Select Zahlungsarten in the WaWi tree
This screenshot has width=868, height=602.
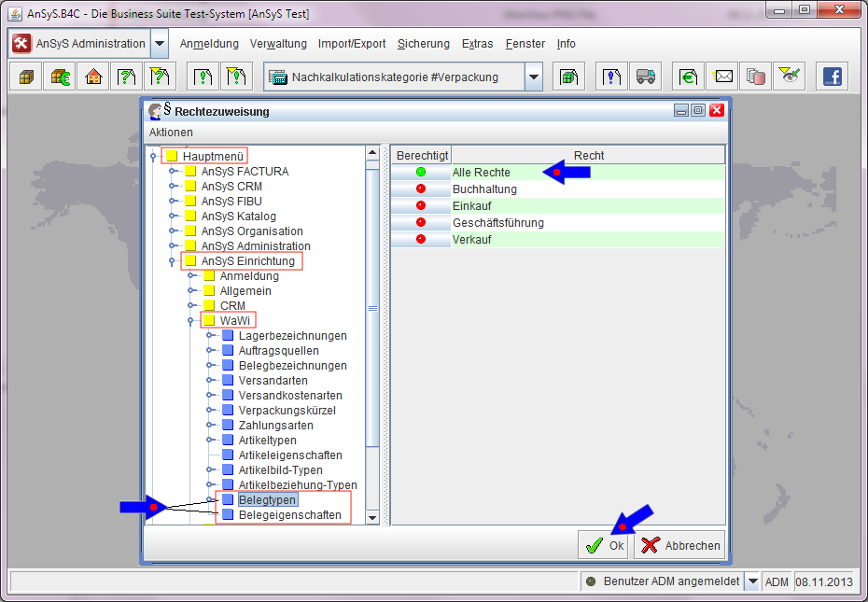click(275, 426)
